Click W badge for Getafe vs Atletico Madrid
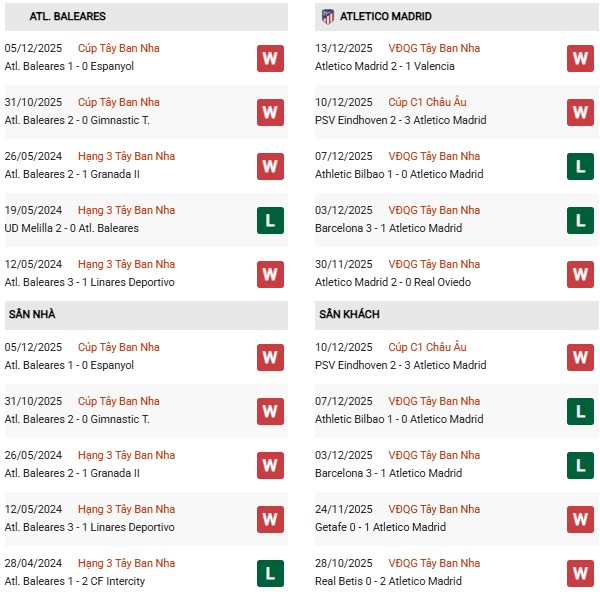This screenshot has width=600, height=595. (580, 519)
